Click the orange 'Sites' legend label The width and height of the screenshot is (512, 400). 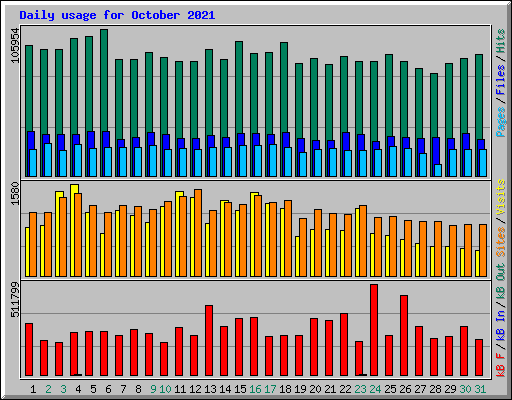(500, 241)
